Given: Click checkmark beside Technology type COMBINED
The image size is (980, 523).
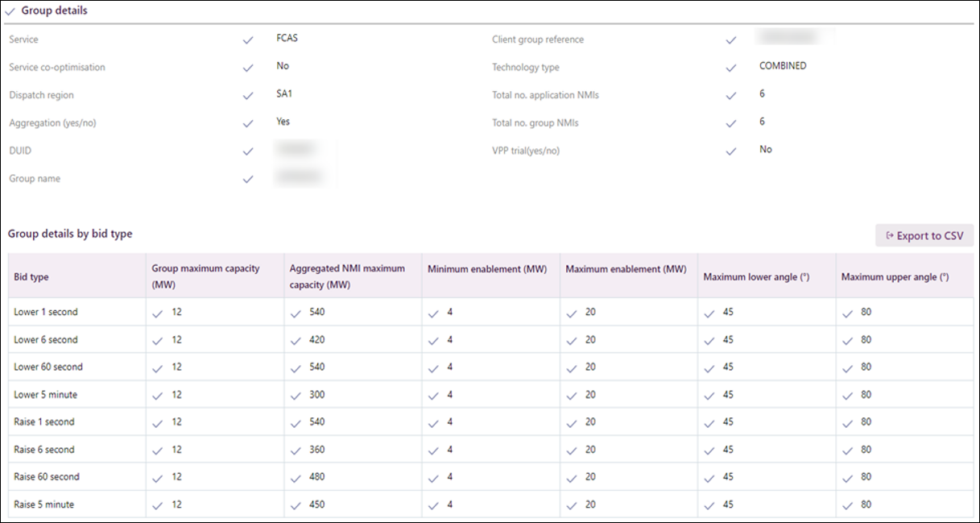Looking at the screenshot, I should tap(730, 68).
